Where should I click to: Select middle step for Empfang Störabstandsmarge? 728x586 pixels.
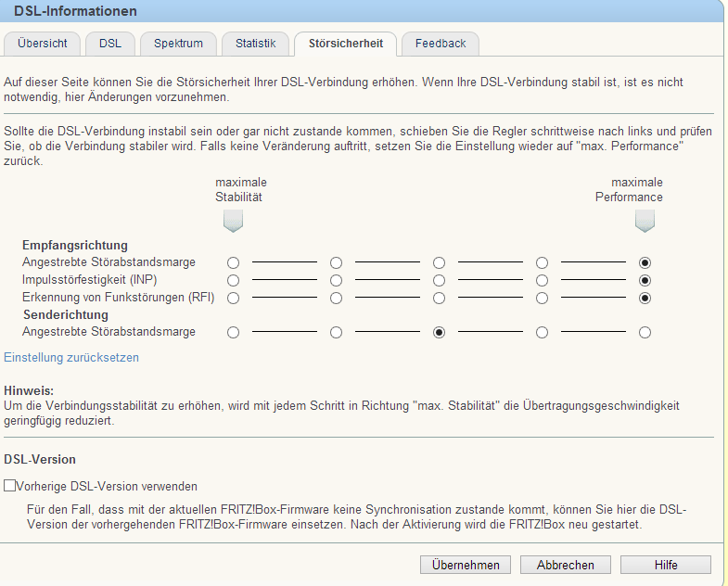(440, 262)
